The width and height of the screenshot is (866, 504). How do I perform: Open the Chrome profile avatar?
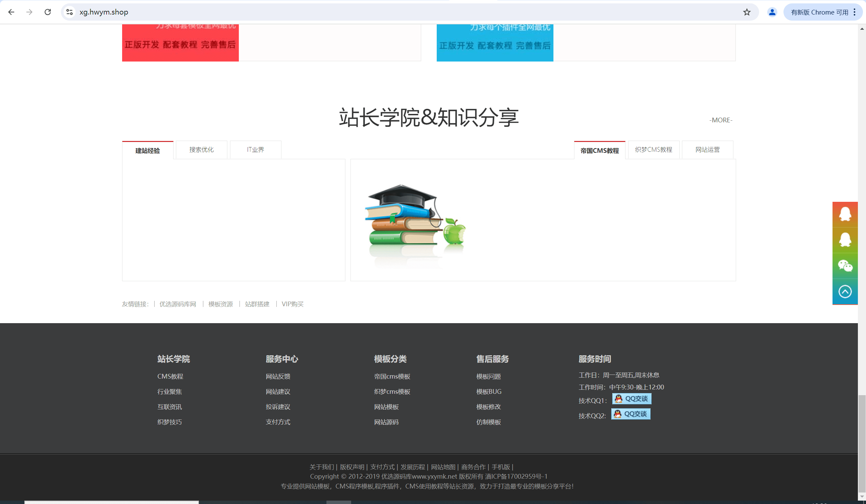point(772,12)
